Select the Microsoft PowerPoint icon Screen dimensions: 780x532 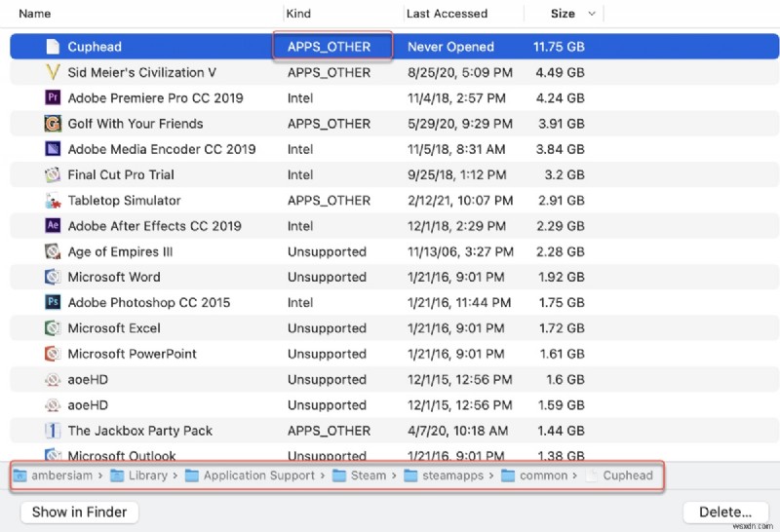pos(53,354)
